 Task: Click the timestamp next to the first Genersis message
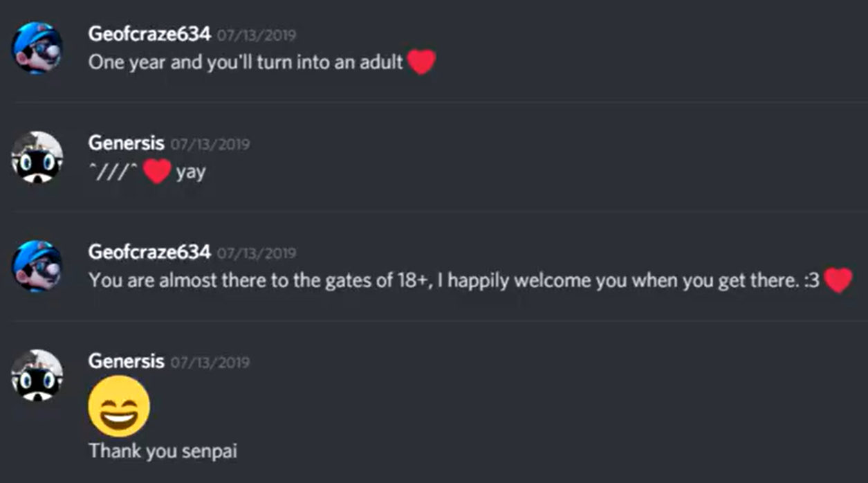pyautogui.click(x=210, y=145)
